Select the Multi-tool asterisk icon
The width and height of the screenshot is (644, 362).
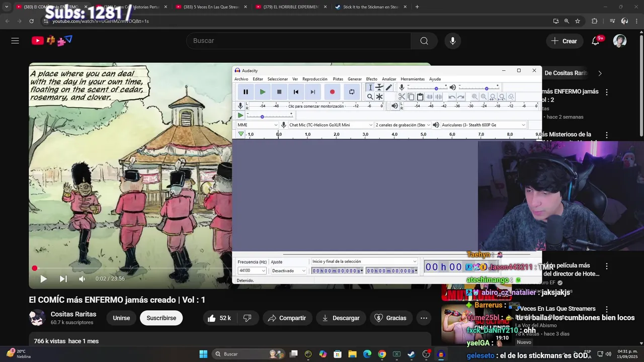pyautogui.click(x=379, y=97)
